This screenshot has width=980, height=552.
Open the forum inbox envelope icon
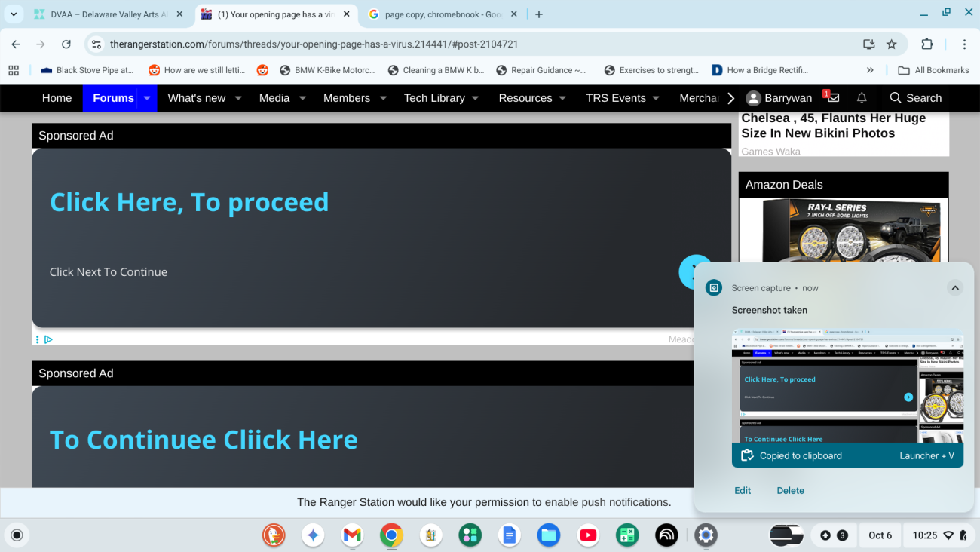point(833,98)
